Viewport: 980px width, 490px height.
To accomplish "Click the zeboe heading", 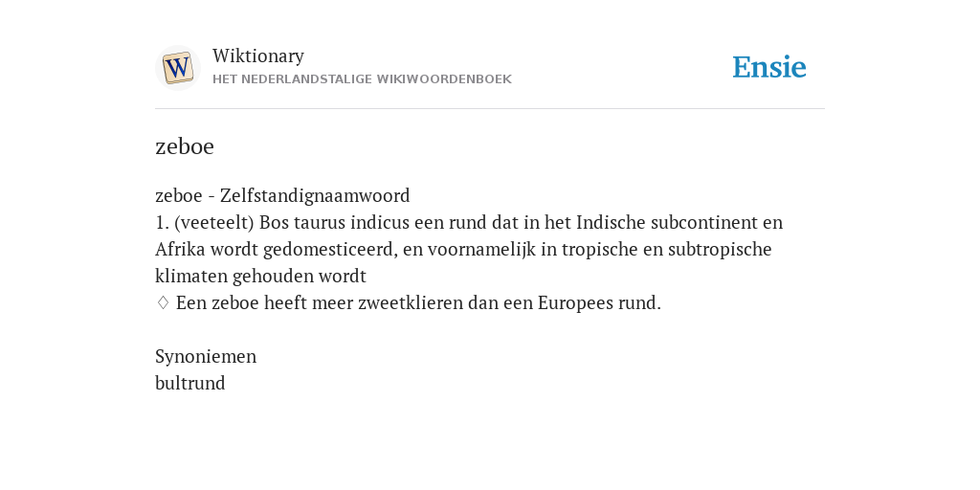I will click(185, 146).
